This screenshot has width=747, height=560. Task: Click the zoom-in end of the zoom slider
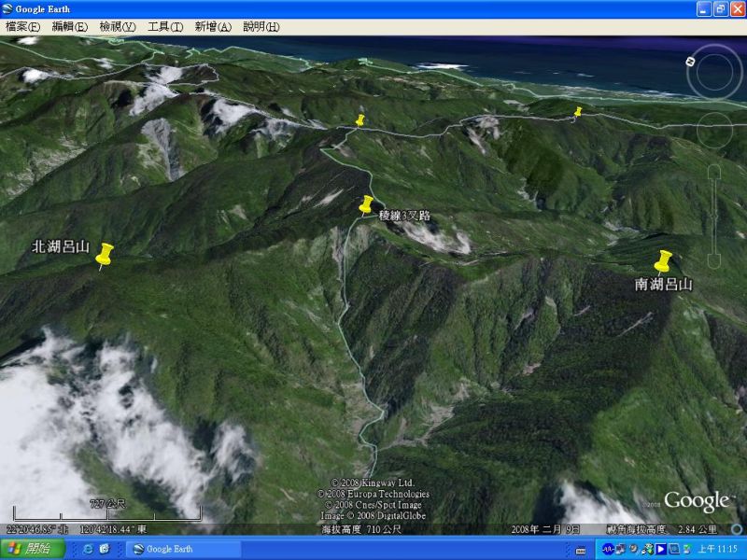713,173
